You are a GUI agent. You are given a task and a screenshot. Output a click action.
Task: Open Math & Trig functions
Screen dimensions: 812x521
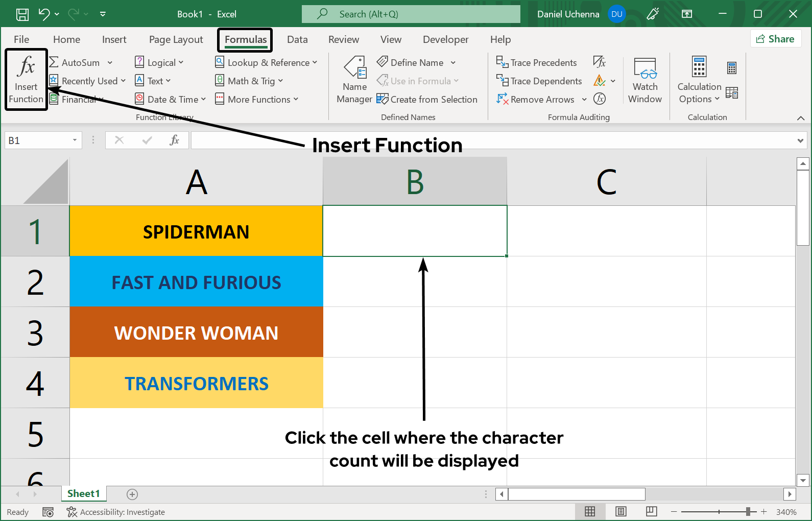click(x=249, y=81)
